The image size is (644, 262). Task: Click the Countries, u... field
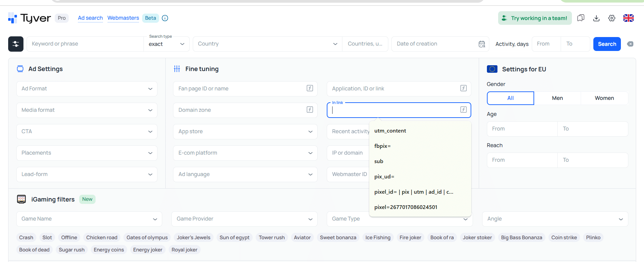(x=365, y=44)
